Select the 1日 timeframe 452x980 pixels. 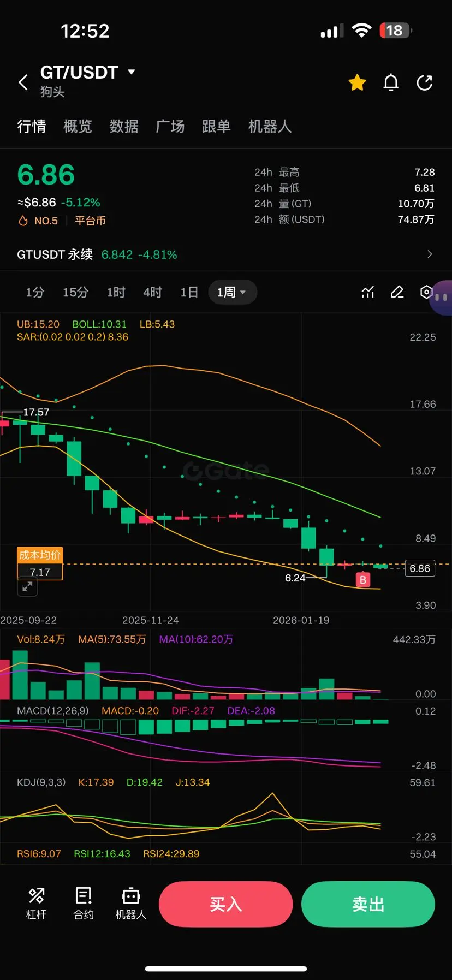coord(189,292)
